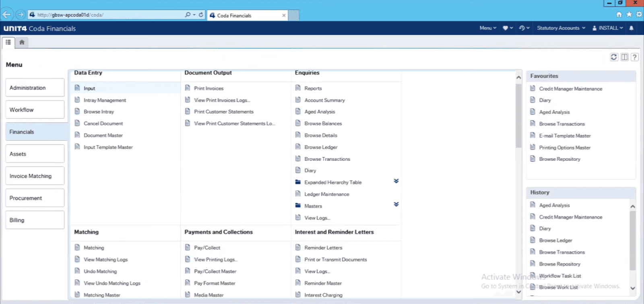Screen dimensions: 644x304
Task: Open Intray Management link
Action: coord(105,101)
